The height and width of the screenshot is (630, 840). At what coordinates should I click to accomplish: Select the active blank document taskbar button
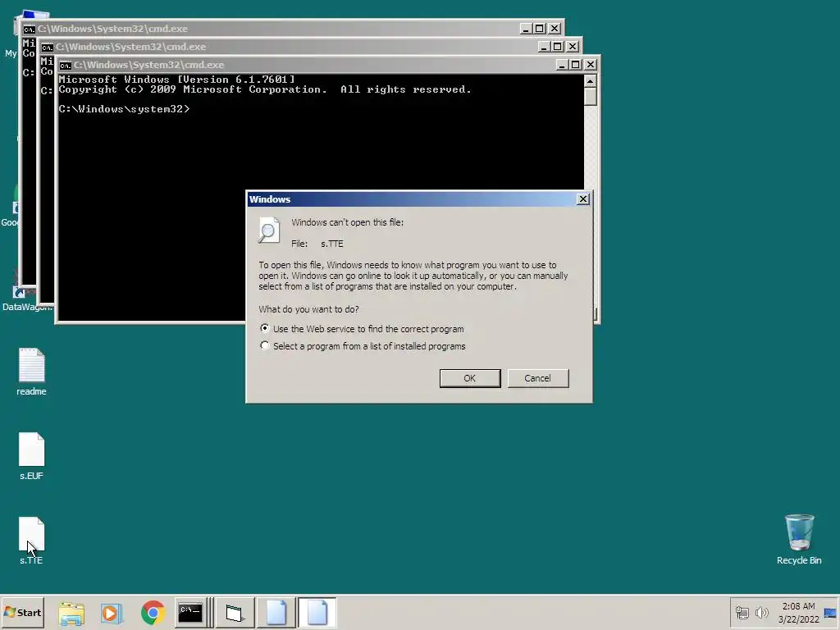point(317,612)
